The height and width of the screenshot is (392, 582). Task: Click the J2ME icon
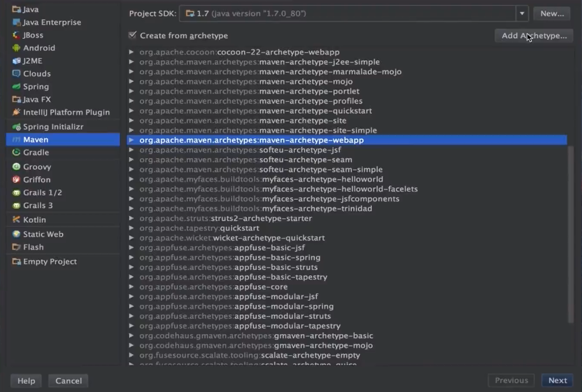pyautogui.click(x=17, y=61)
